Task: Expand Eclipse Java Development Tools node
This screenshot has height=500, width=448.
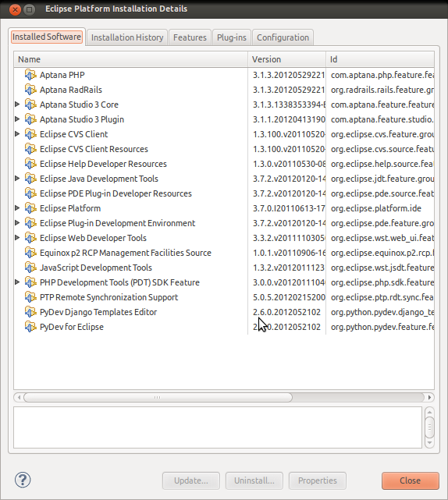Action: (17, 179)
